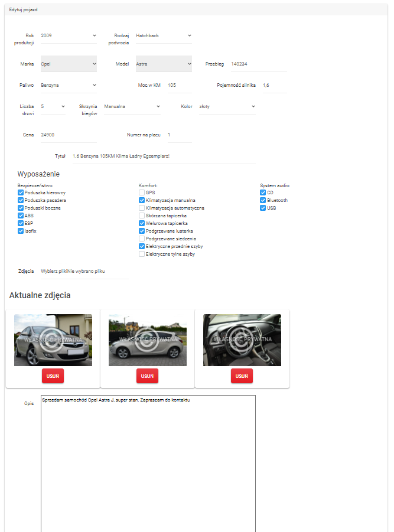Screen dimensions: 394x532
Task: Toggle Podgrzewane lusterka checkbox
Action: click(142, 231)
